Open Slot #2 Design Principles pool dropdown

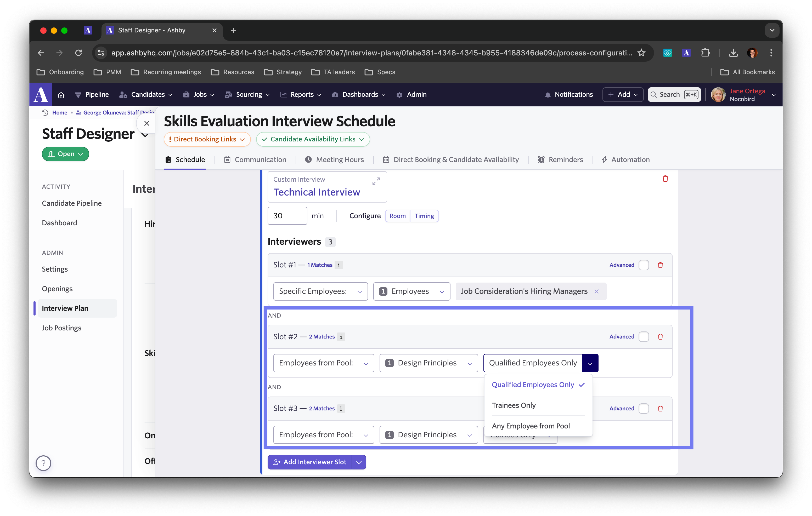pos(428,363)
